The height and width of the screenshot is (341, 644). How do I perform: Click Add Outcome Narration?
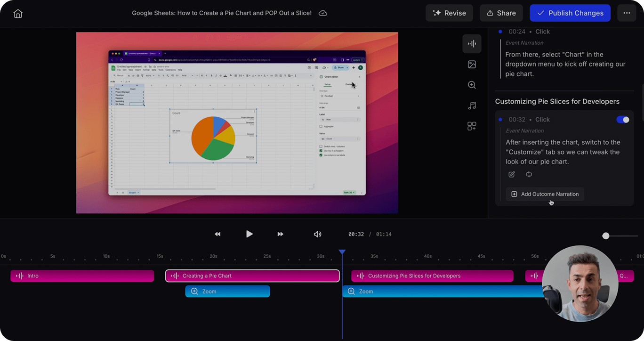pos(545,194)
